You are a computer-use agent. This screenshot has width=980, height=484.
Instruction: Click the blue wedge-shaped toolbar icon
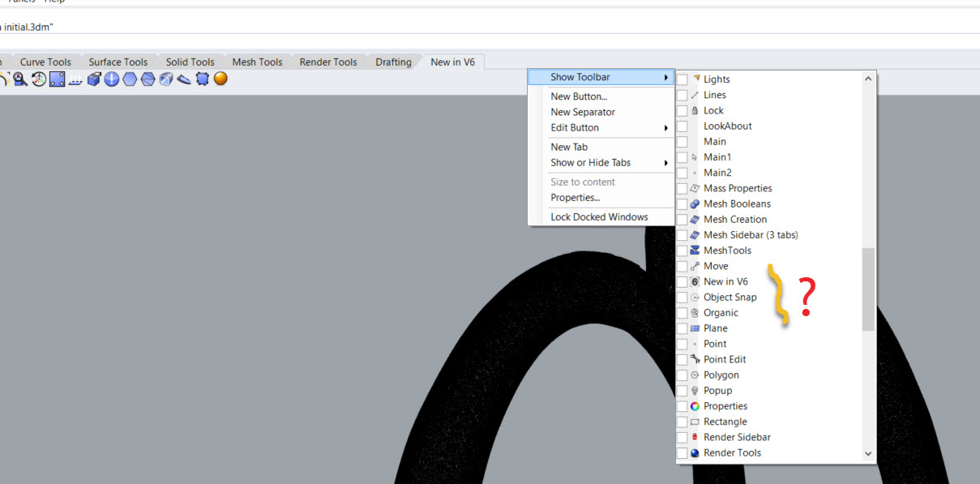tap(184, 79)
